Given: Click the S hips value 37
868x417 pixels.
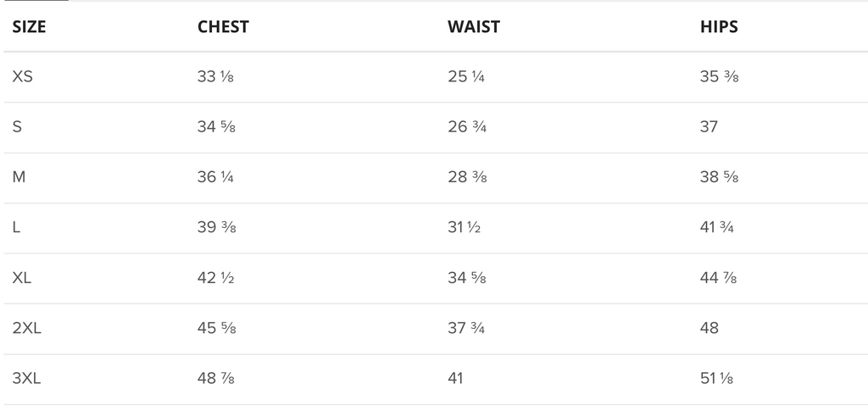Looking at the screenshot, I should point(709,127).
